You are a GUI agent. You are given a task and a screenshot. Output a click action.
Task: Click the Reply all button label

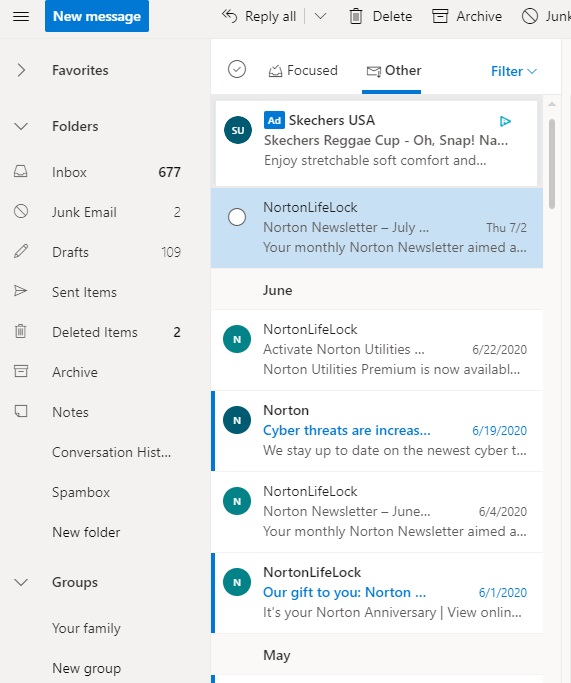(270, 17)
